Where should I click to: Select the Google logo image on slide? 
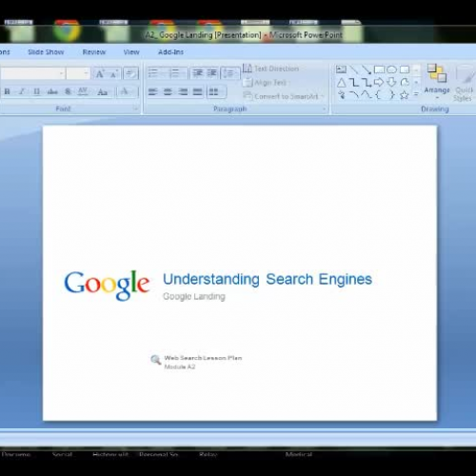click(x=107, y=285)
